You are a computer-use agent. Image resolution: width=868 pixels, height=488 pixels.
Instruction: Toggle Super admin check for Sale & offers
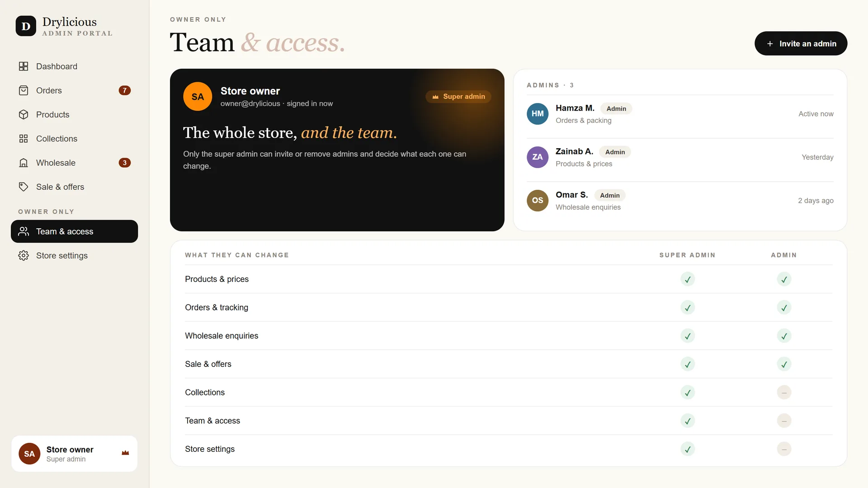click(x=688, y=364)
